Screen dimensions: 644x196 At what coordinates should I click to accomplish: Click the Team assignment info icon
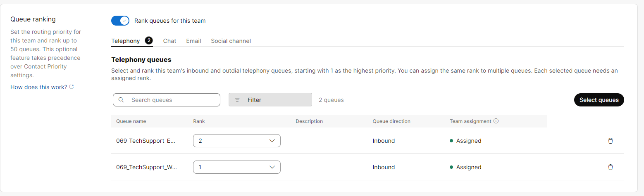[496, 121]
